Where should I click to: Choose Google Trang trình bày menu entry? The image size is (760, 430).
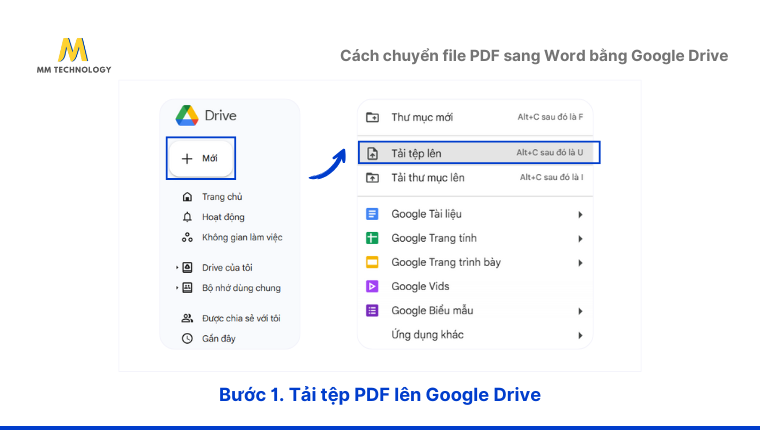click(475, 262)
